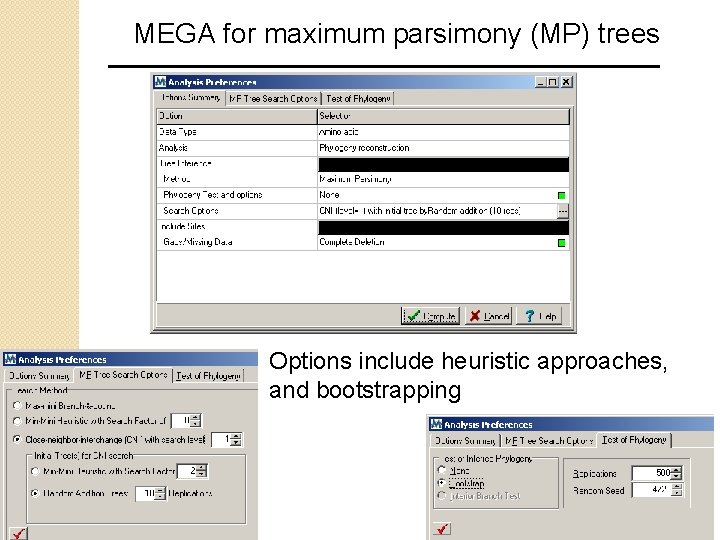Select top Min-Mini Heuristic with Search Factor radio
Screen dimensions: 720x540
(x=17, y=421)
